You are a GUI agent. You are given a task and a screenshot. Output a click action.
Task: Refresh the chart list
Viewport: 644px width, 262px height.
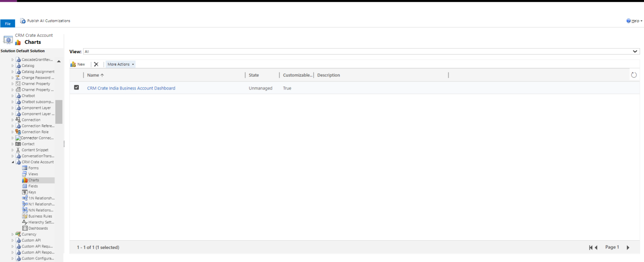[633, 75]
